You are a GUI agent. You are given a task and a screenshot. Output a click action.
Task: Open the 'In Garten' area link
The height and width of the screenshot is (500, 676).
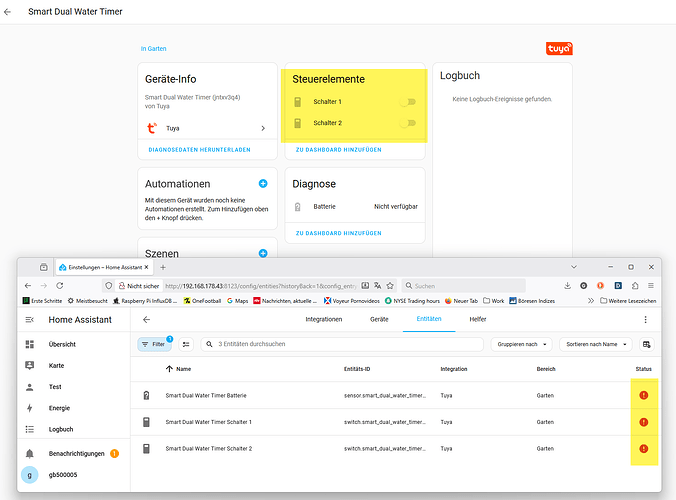pos(153,49)
